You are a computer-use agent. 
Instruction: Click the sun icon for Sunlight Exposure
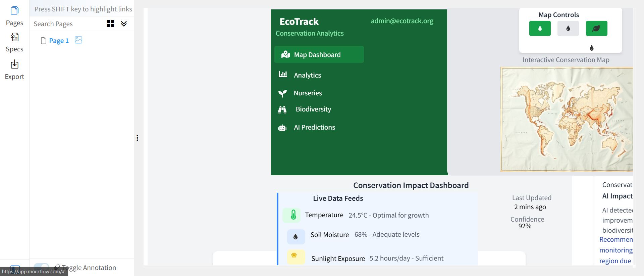pyautogui.click(x=294, y=256)
